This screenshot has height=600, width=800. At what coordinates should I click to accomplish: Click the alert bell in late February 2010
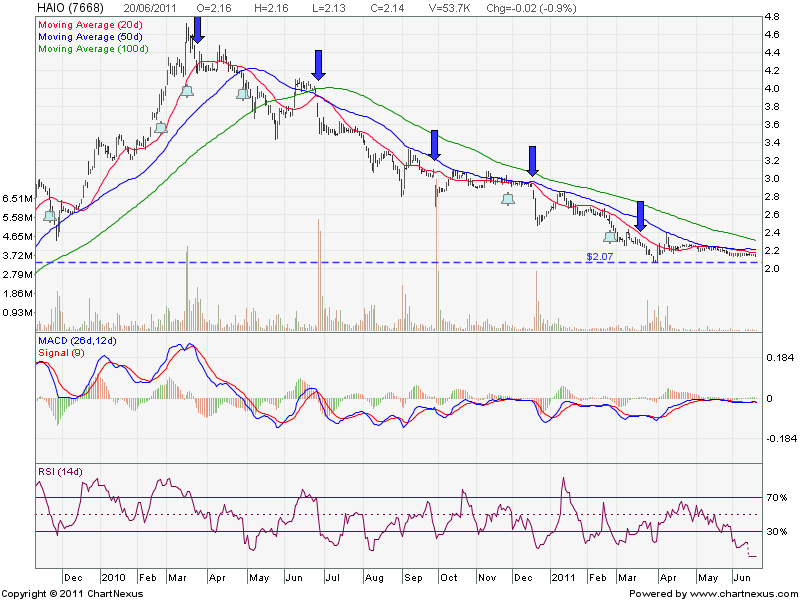(x=161, y=128)
